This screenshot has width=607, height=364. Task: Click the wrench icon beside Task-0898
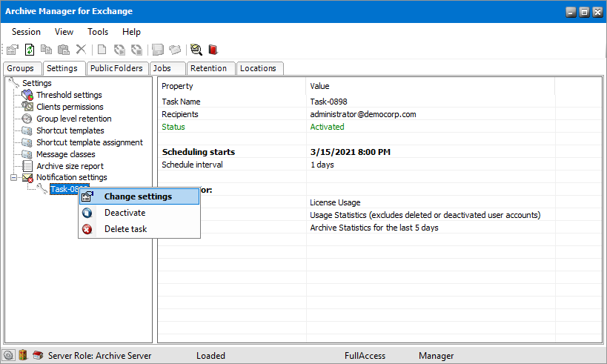point(42,188)
